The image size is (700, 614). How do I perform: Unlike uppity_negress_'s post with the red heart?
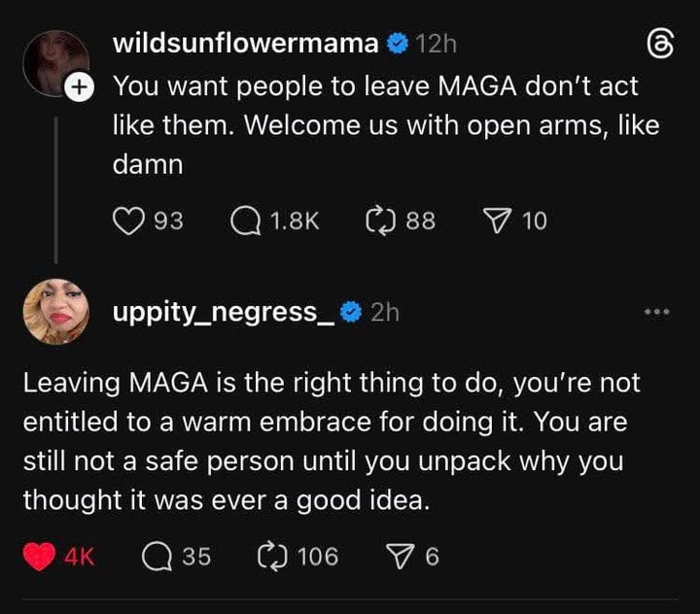[x=39, y=556]
